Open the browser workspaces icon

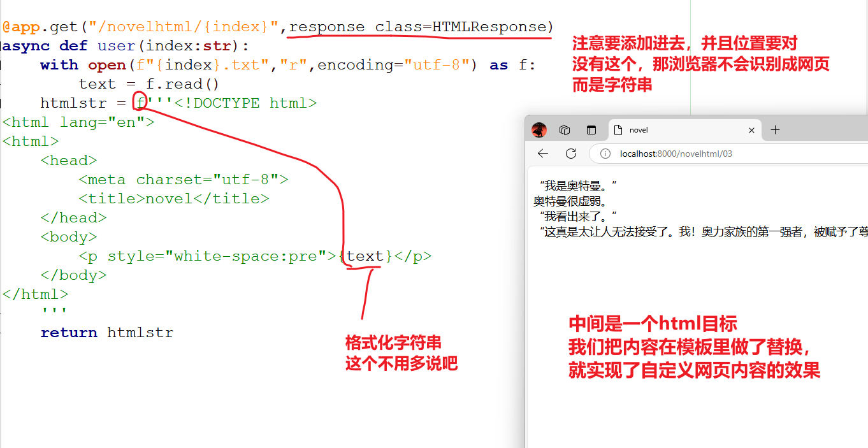[565, 130]
